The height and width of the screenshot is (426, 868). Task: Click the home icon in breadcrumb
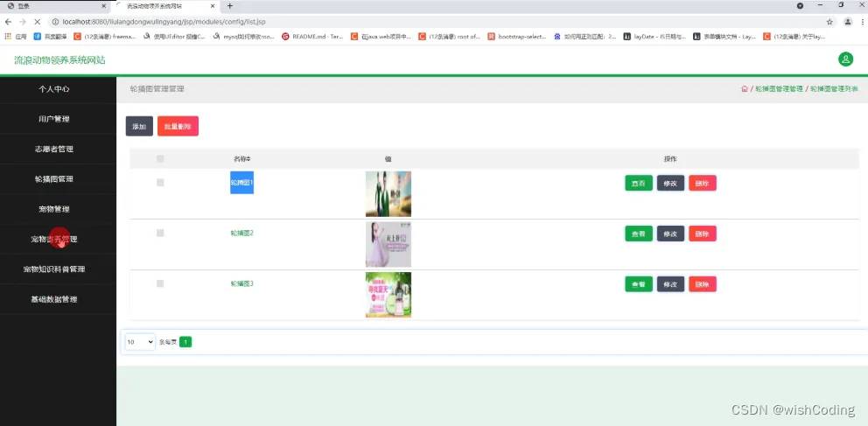tap(744, 89)
